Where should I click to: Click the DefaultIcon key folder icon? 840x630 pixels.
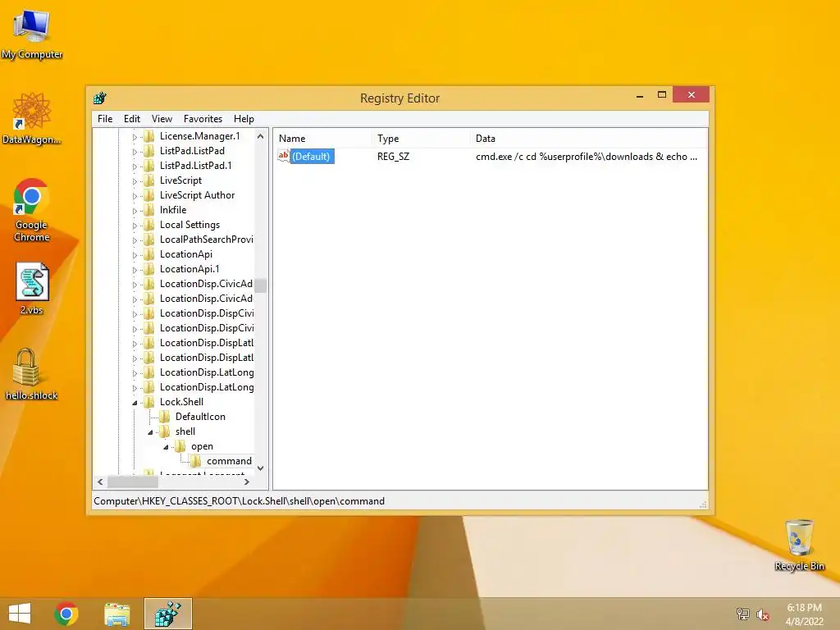[165, 416]
